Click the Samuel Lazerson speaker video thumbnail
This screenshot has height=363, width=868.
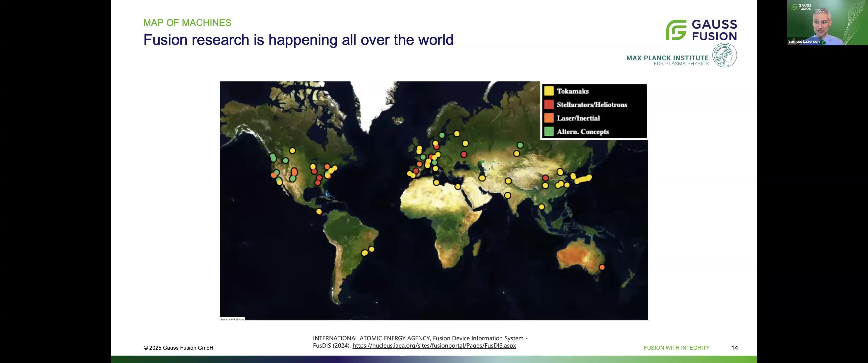(x=827, y=22)
